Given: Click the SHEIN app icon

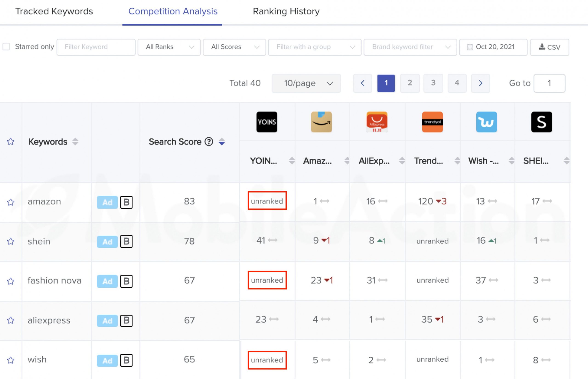Looking at the screenshot, I should click(542, 122).
